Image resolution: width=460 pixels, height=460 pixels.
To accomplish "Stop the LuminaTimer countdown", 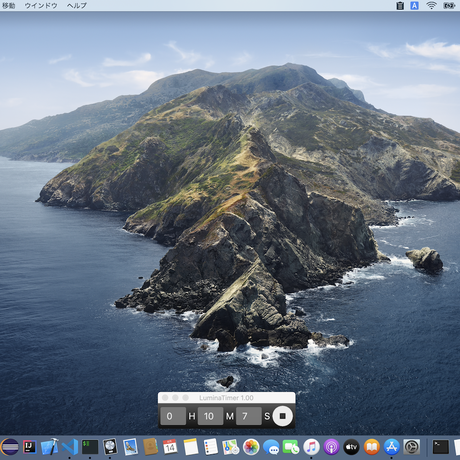I will coord(283,416).
